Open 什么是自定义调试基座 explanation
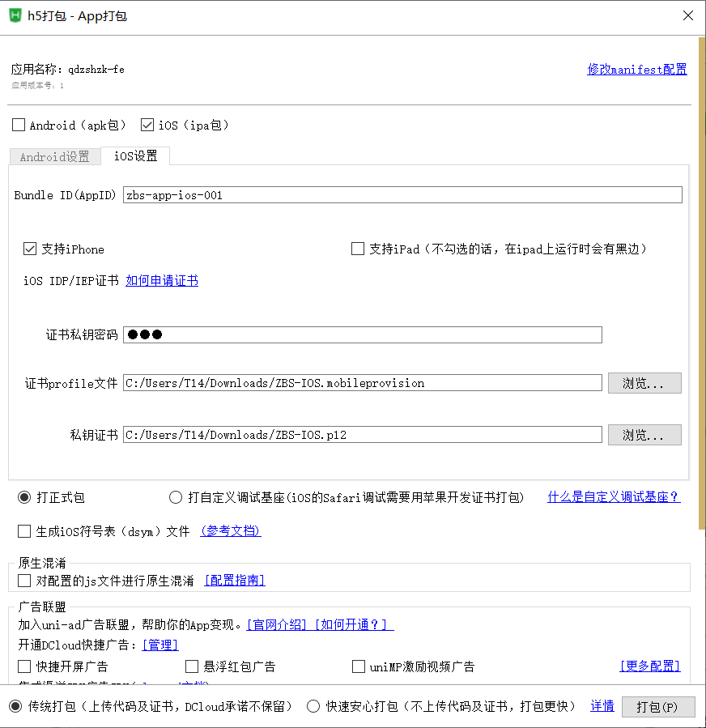The width and height of the screenshot is (706, 728). (x=613, y=496)
